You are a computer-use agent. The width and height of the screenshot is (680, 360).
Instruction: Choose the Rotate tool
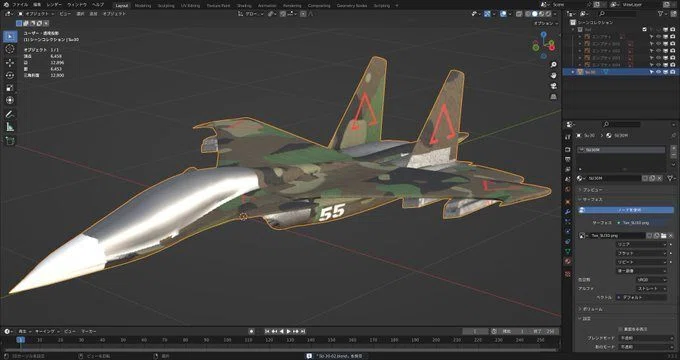pyautogui.click(x=10, y=75)
